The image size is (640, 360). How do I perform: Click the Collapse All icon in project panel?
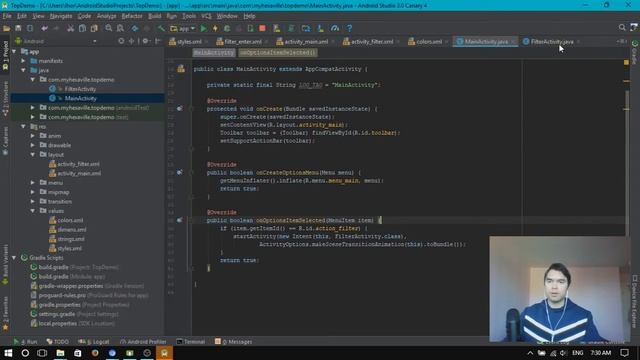131,41
